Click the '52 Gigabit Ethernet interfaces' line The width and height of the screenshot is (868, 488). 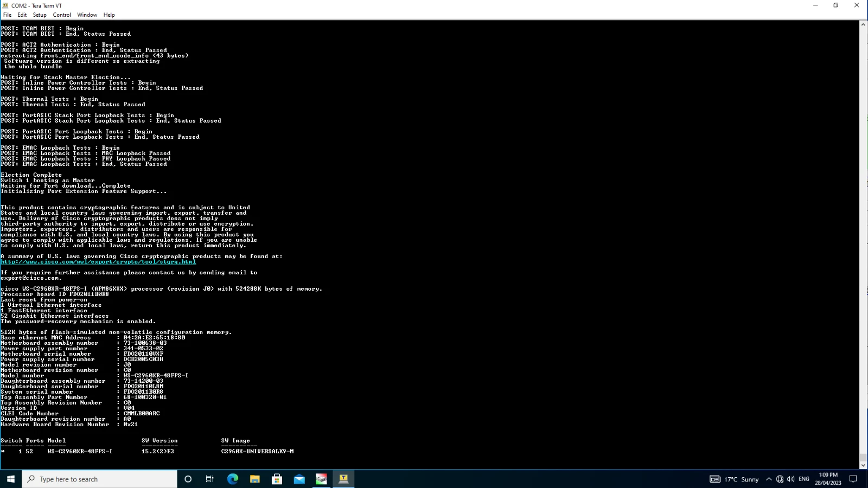coord(55,316)
